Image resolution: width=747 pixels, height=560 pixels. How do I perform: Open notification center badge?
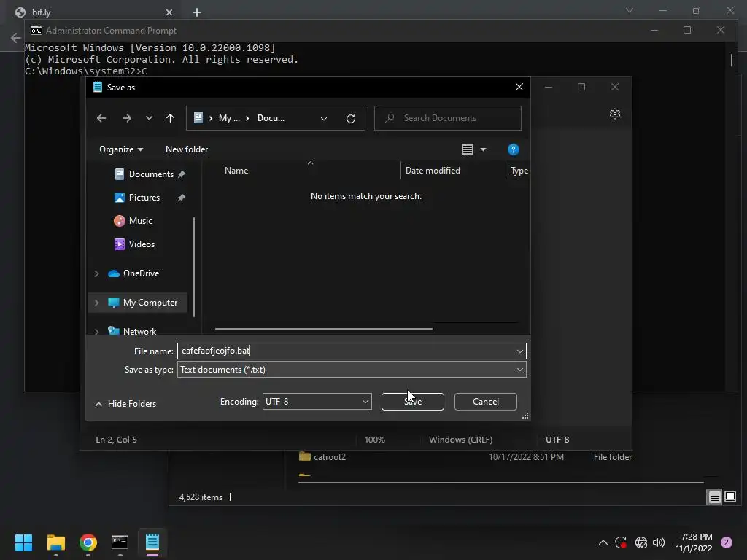click(727, 542)
